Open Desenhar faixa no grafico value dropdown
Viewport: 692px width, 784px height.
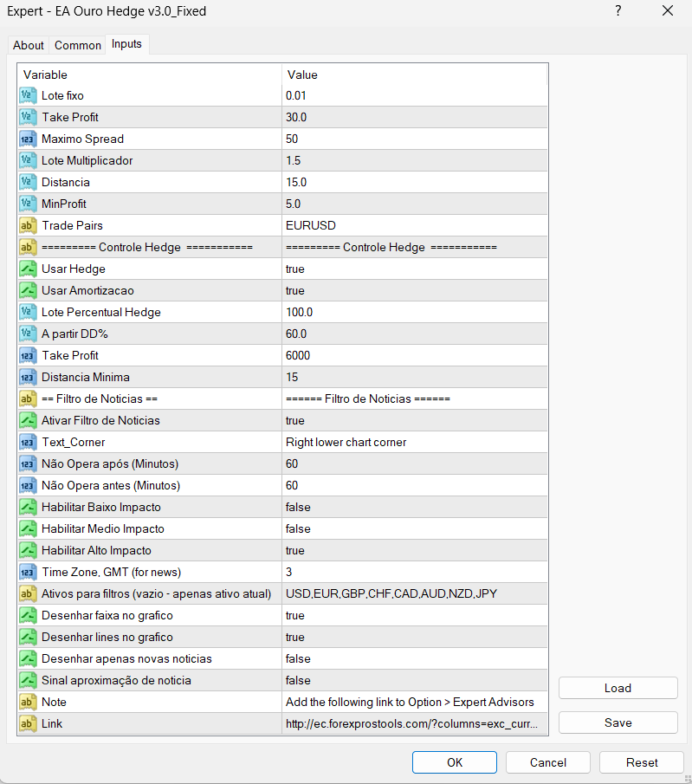pyautogui.click(x=414, y=615)
